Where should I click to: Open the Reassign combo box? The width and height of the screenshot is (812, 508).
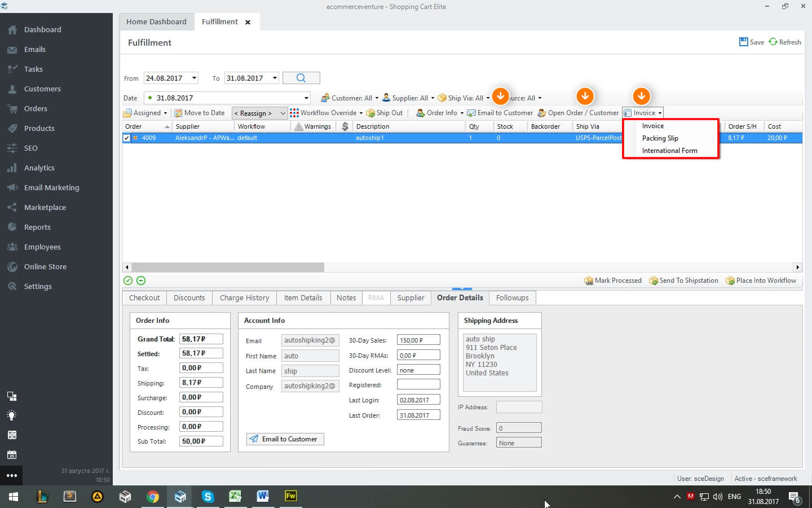(260, 113)
